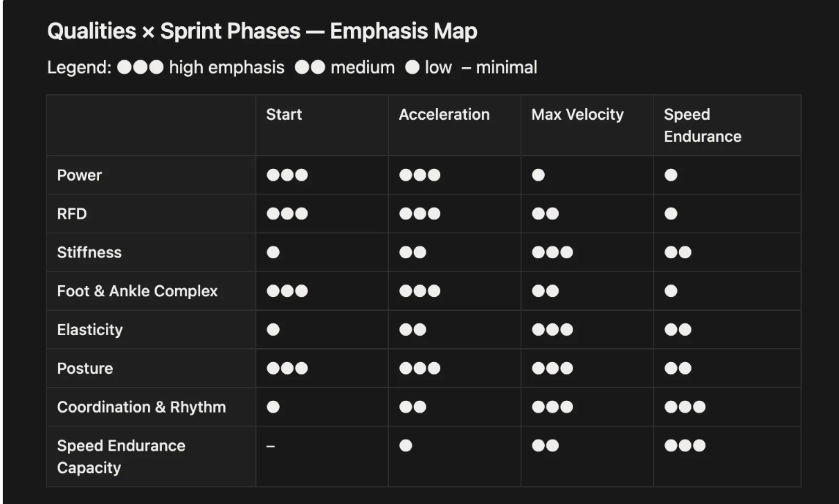The height and width of the screenshot is (504, 839).
Task: Click the high emphasis dots in the legend
Action: click(x=140, y=68)
